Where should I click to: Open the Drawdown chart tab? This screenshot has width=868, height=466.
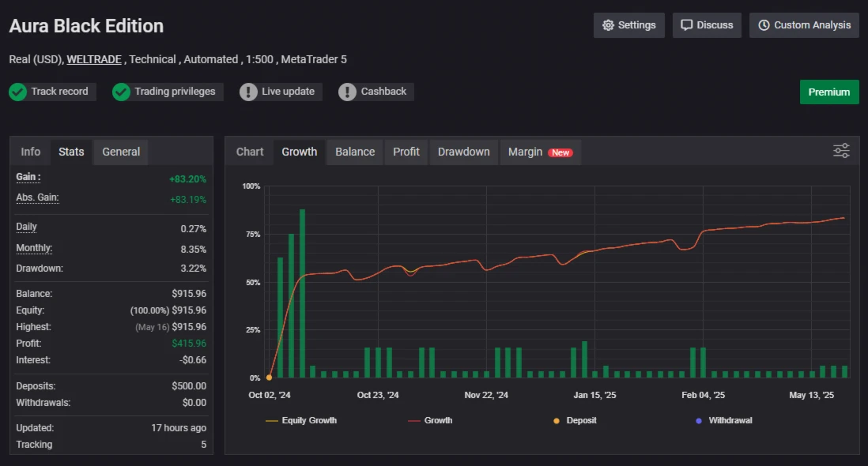(463, 152)
